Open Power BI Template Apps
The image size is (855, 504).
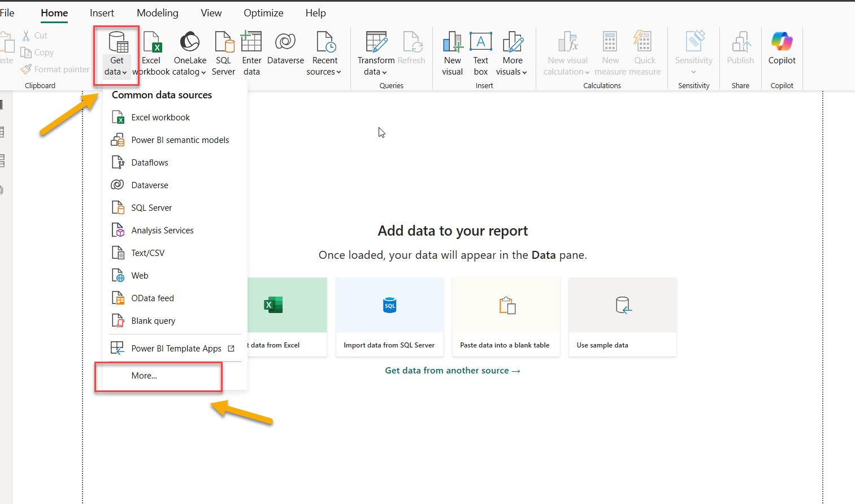click(x=175, y=349)
